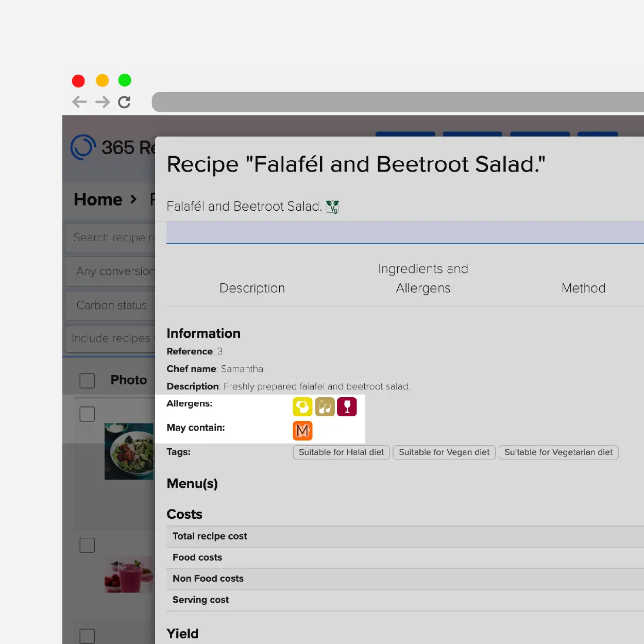Open the falafel salad photo thumbnail
This screenshot has height=644, width=644.
(x=129, y=451)
